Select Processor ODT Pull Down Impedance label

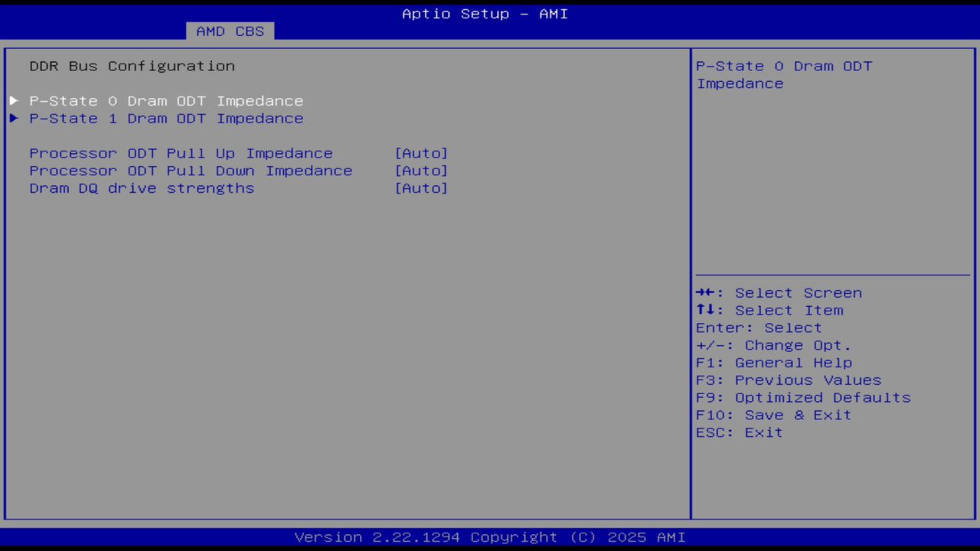(x=191, y=171)
